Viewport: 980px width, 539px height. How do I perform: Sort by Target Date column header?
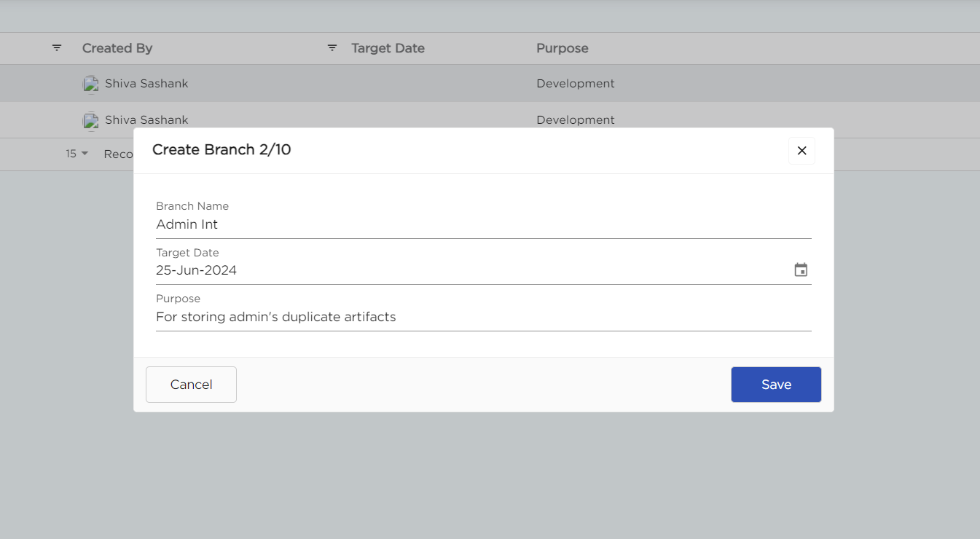pos(388,48)
